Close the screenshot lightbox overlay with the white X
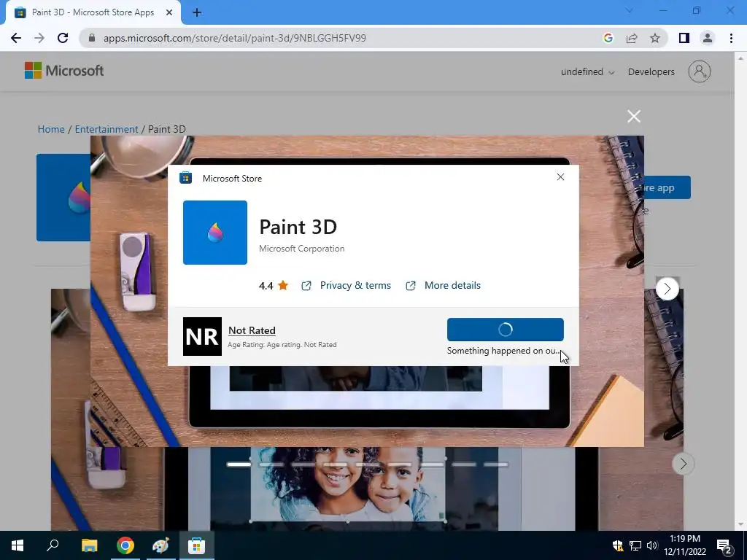Screen dimensions: 747x560 (634, 116)
